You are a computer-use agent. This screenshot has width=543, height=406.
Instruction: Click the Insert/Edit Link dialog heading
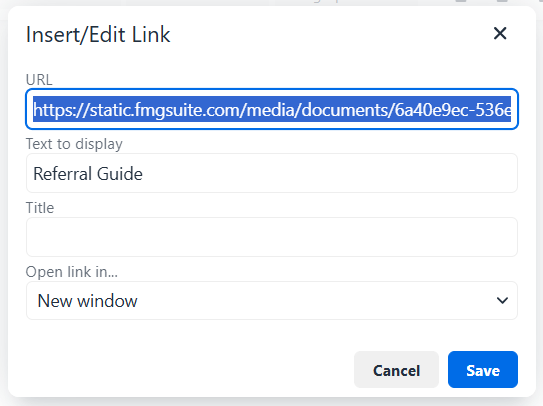[x=98, y=35]
